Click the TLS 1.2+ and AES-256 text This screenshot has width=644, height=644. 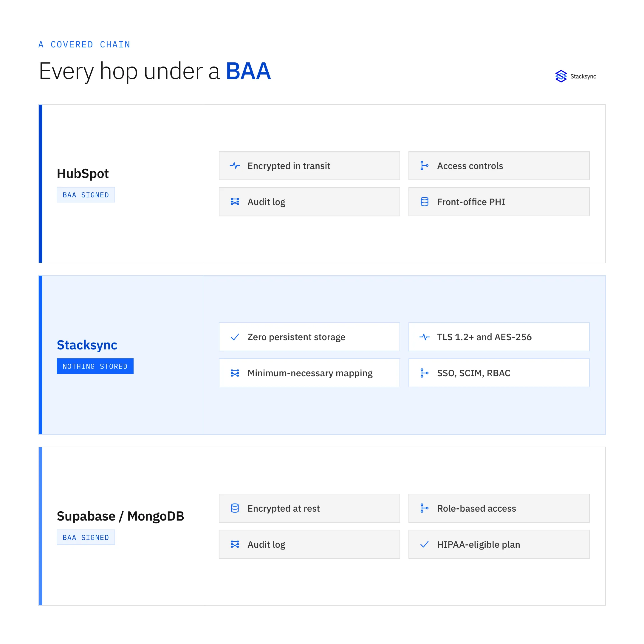pos(484,337)
